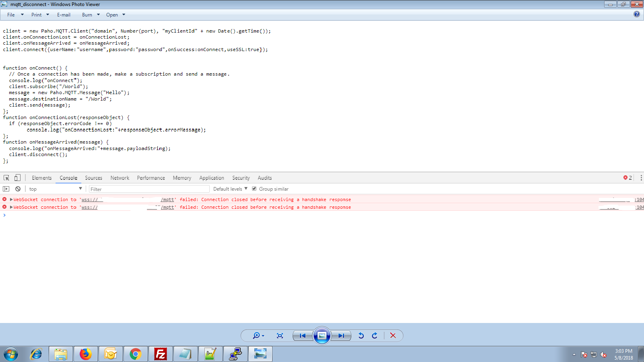Open the PuTTY taskbar icon
Viewport: 644px width, 362px height.
pyautogui.click(x=235, y=354)
